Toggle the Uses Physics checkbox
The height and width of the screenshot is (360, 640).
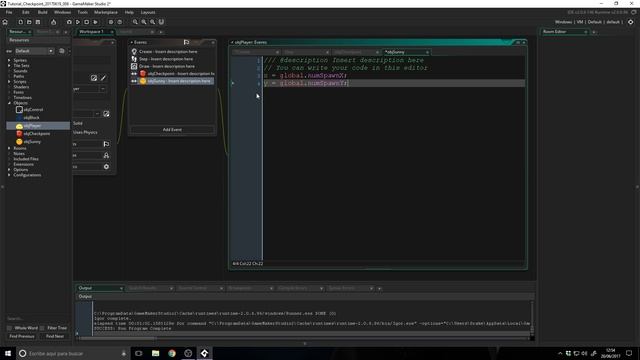[x=85, y=132]
